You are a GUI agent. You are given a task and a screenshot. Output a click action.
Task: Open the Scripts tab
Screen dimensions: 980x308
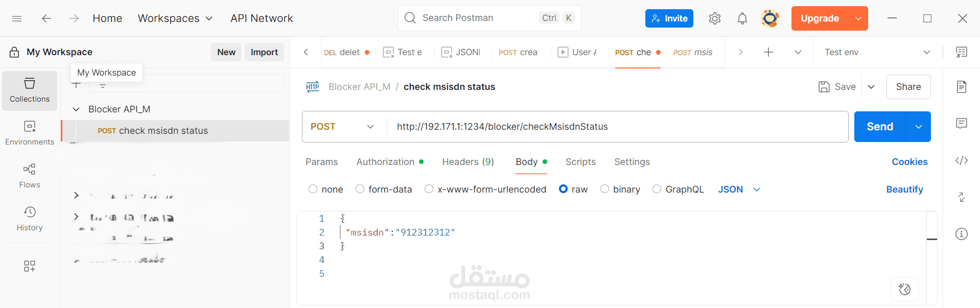click(x=580, y=162)
